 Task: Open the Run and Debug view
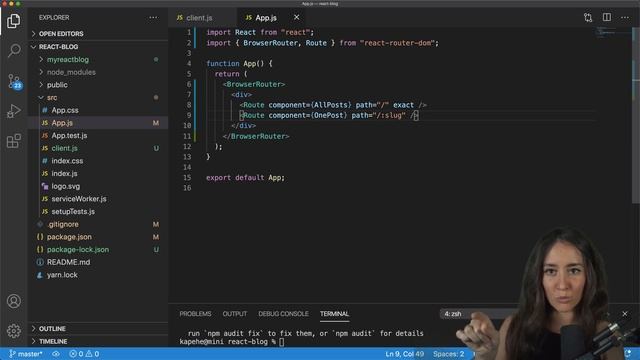tap(13, 111)
